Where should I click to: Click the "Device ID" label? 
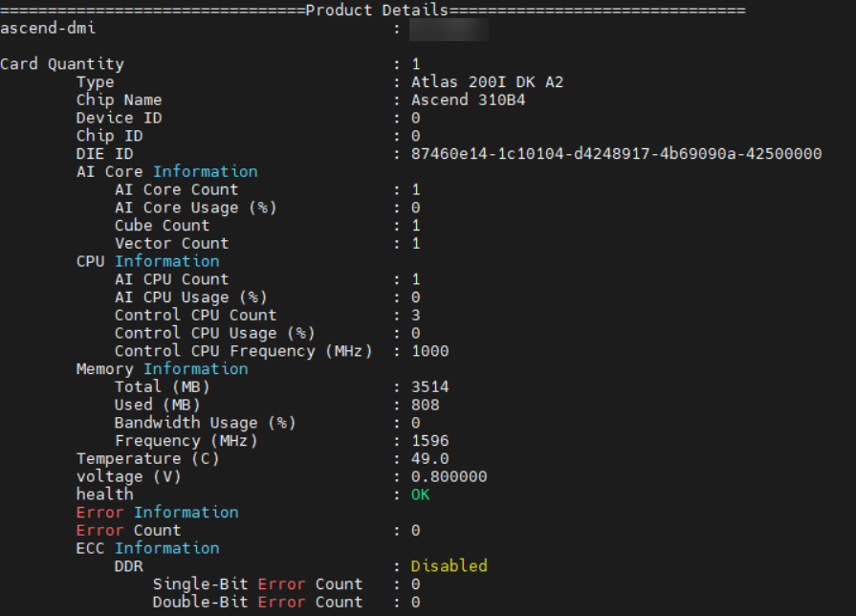coord(119,118)
